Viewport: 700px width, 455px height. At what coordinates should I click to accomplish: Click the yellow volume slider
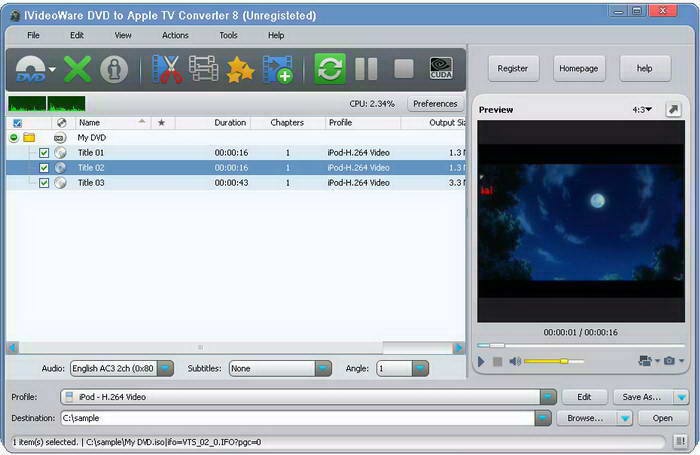pyautogui.click(x=553, y=361)
